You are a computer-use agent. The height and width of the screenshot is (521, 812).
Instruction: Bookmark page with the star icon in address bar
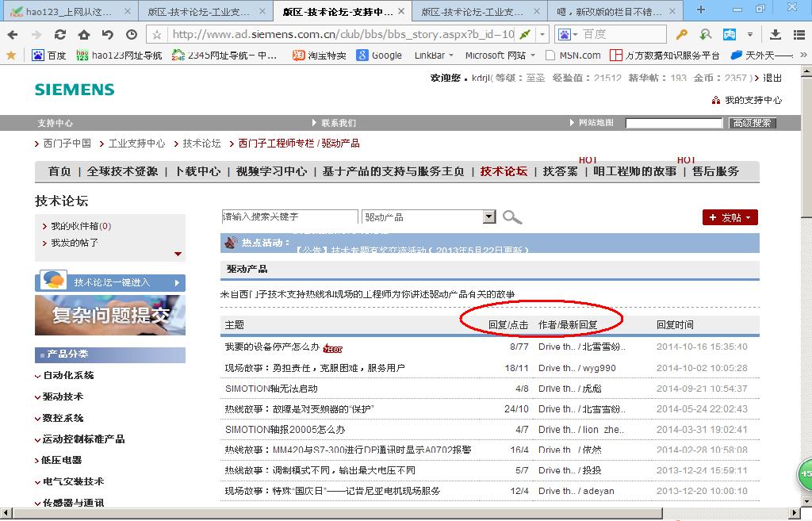157,35
